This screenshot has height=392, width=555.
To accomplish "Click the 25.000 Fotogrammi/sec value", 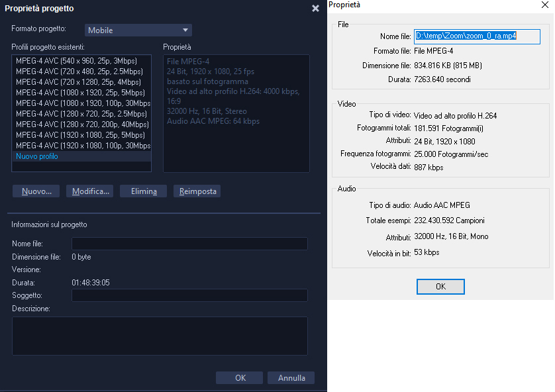I will pos(451,154).
